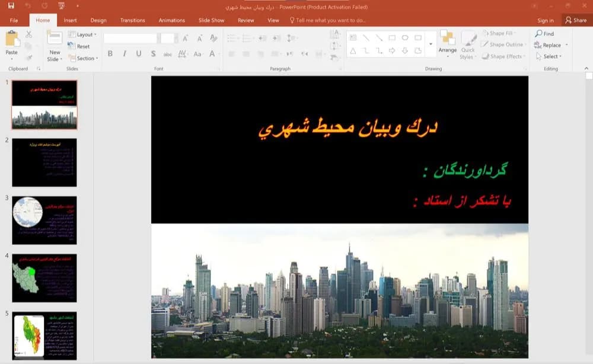The image size is (593, 364).
Task: Switch to the Design tab
Action: 98,20
